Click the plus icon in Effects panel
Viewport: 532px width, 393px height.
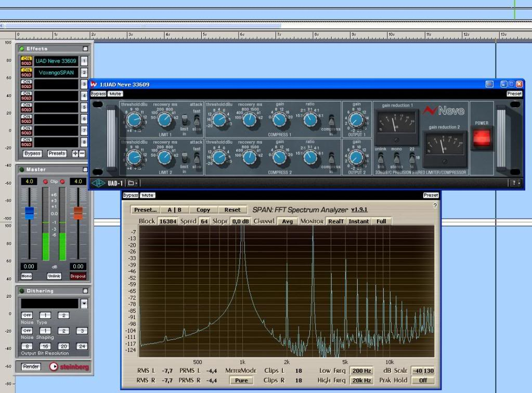(x=74, y=154)
